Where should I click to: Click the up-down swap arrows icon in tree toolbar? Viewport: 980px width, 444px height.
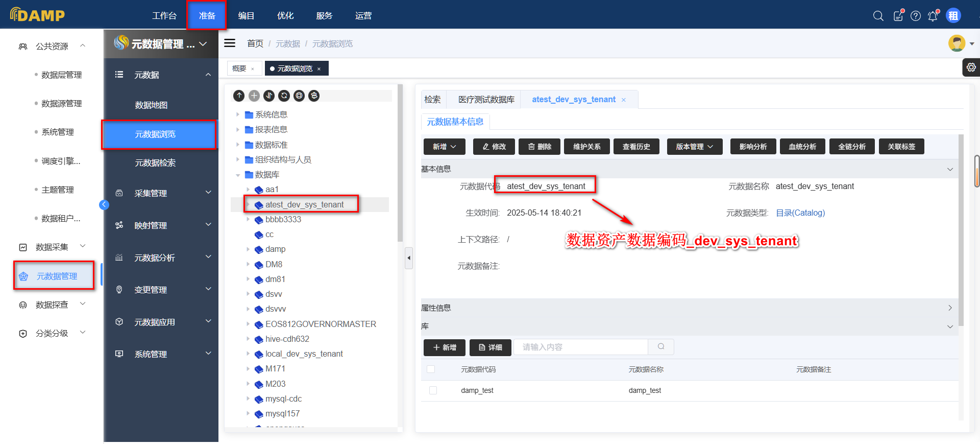point(269,96)
